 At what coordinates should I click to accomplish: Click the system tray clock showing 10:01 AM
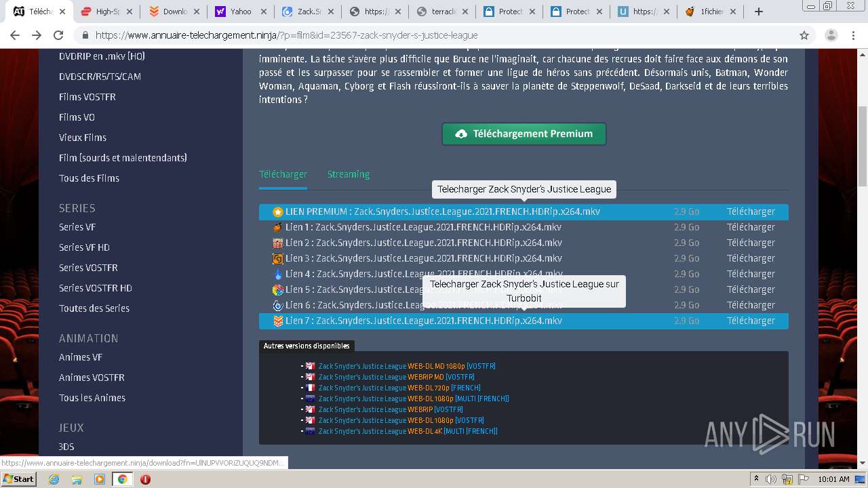tap(833, 479)
